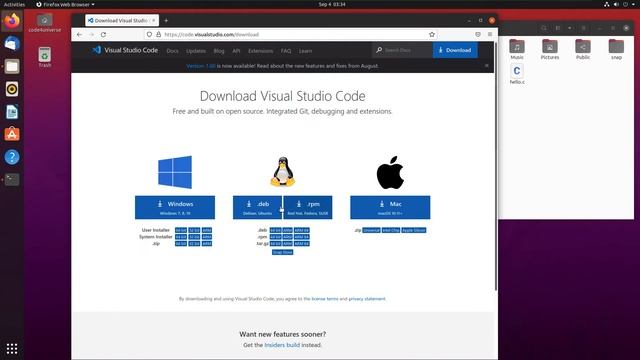Open Ubuntu Software from the dock

(12, 134)
